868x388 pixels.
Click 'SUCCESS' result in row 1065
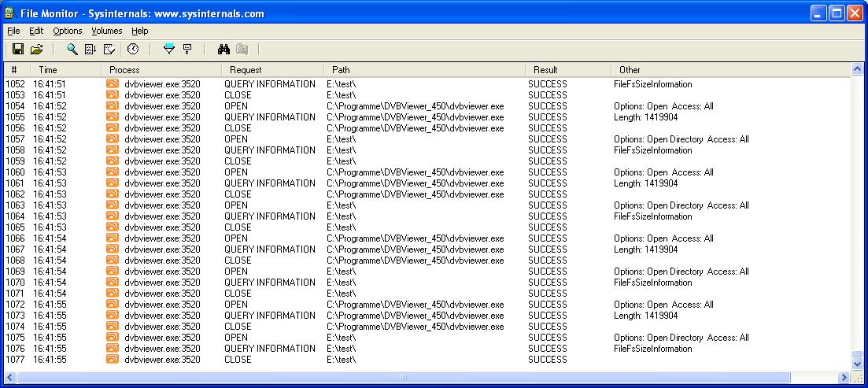(x=548, y=227)
